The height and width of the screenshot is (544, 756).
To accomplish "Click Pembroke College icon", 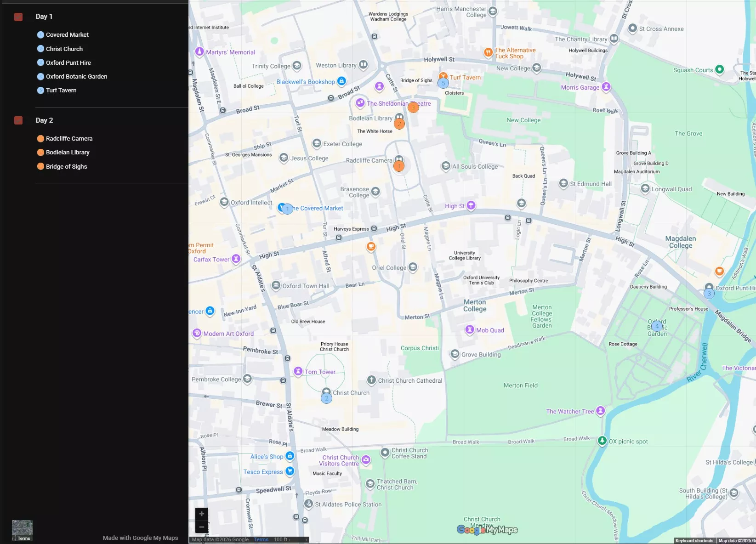I will click(247, 379).
